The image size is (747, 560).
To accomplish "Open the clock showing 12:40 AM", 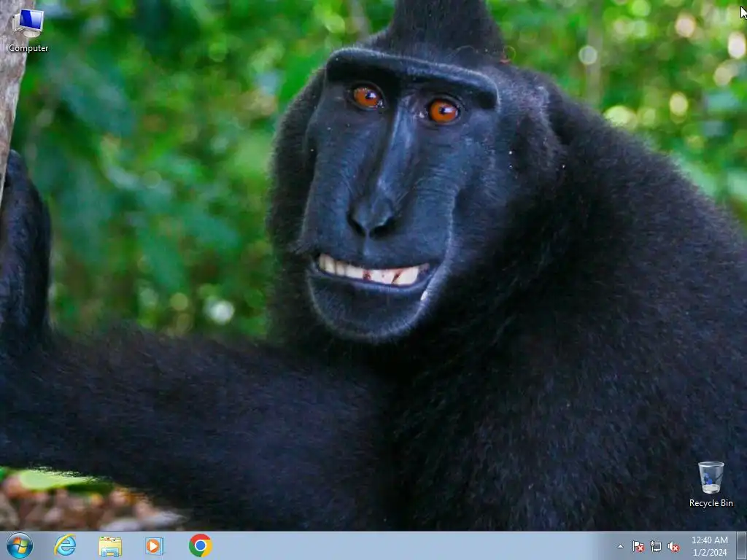I will (x=709, y=546).
